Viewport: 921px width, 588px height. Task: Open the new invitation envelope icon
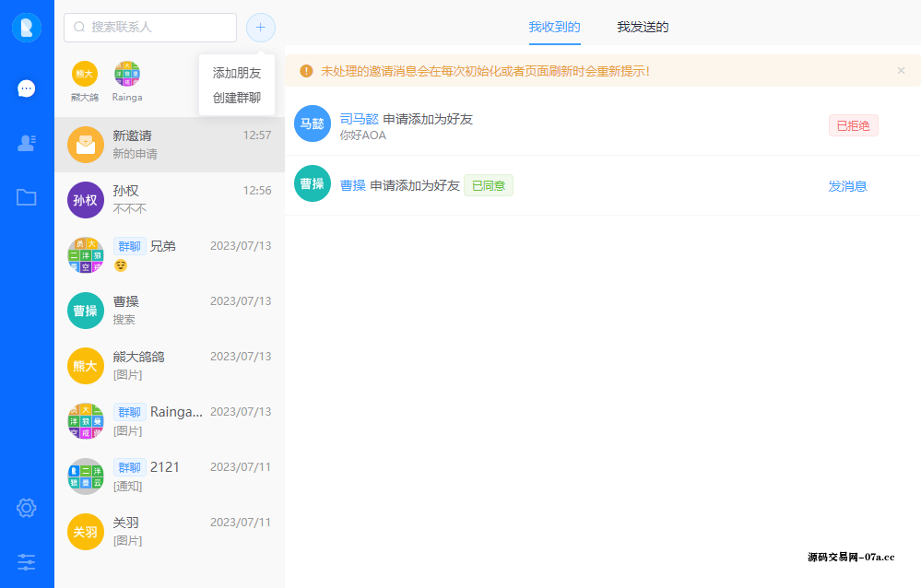click(x=85, y=145)
